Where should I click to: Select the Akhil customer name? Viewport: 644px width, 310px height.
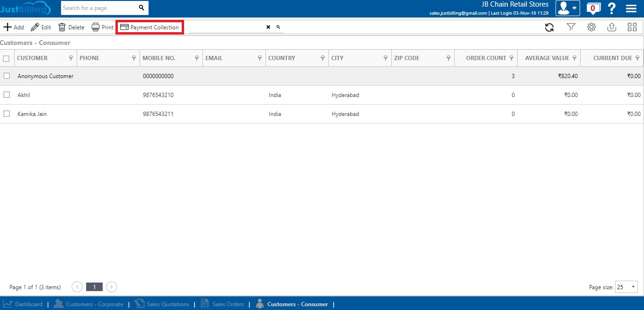click(x=24, y=95)
